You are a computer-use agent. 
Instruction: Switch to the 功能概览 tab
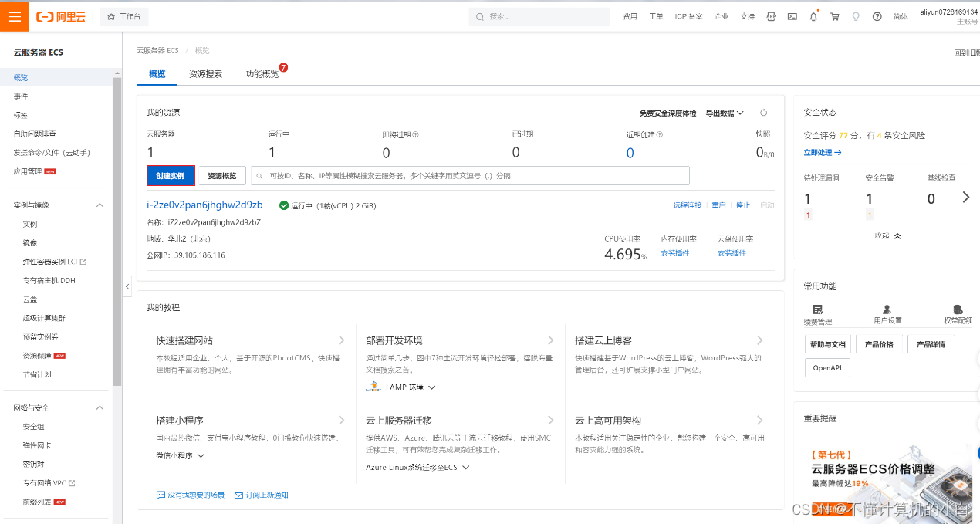[x=262, y=74]
